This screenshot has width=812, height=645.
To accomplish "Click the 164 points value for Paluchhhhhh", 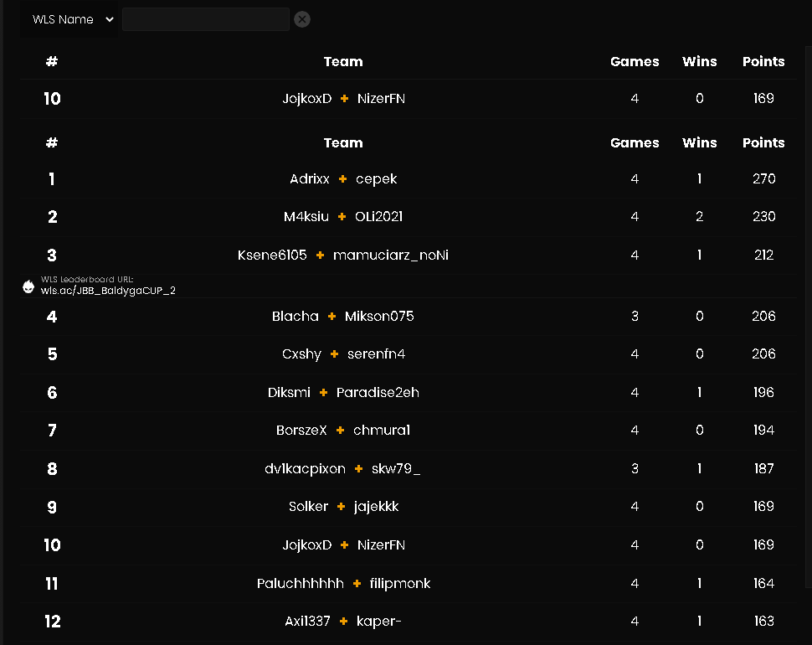I will coord(763,583).
